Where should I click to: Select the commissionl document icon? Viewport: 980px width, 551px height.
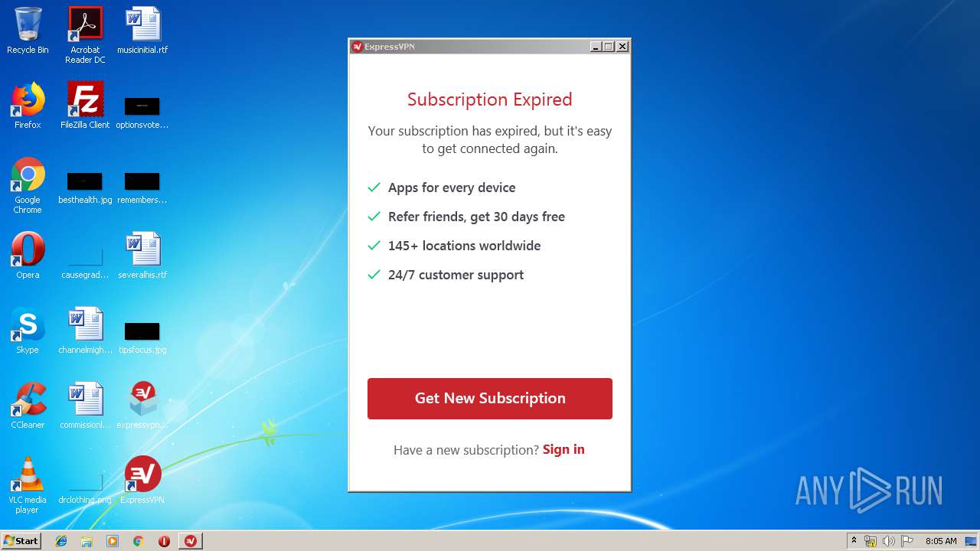pyautogui.click(x=85, y=406)
